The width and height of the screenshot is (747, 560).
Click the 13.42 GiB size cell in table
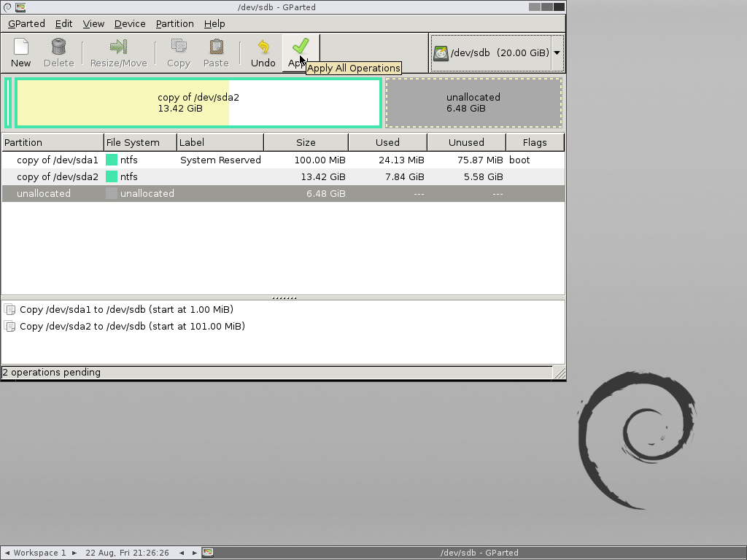[323, 176]
